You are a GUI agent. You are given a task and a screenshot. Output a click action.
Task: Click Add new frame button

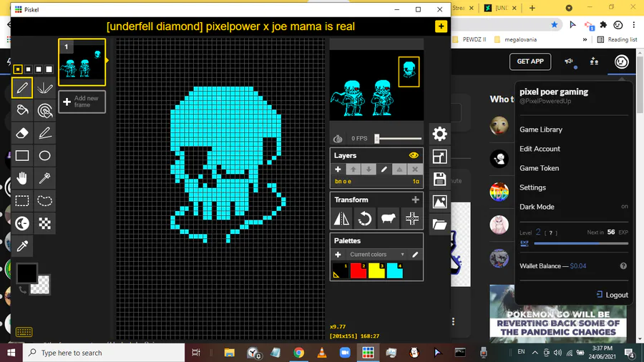tap(82, 102)
